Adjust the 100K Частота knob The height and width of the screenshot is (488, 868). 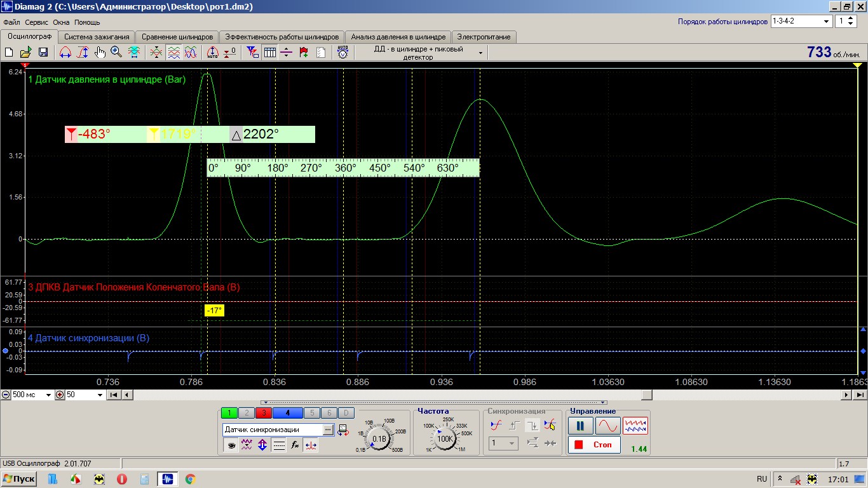pos(445,438)
